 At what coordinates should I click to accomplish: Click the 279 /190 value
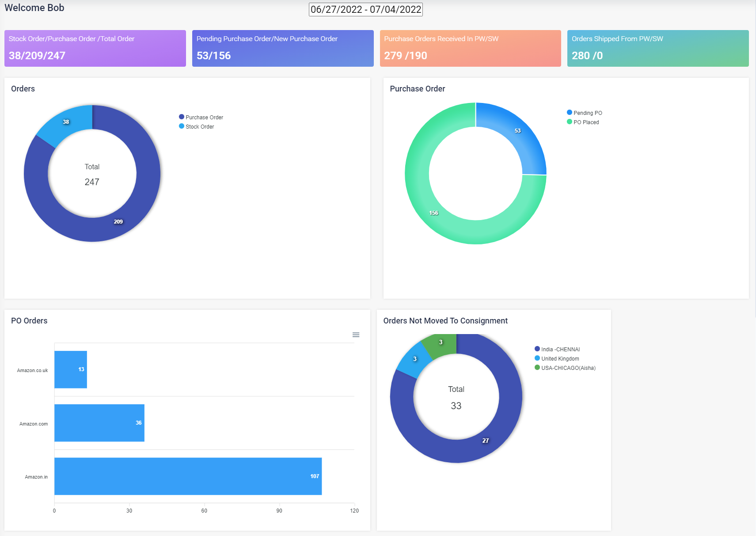tap(406, 56)
